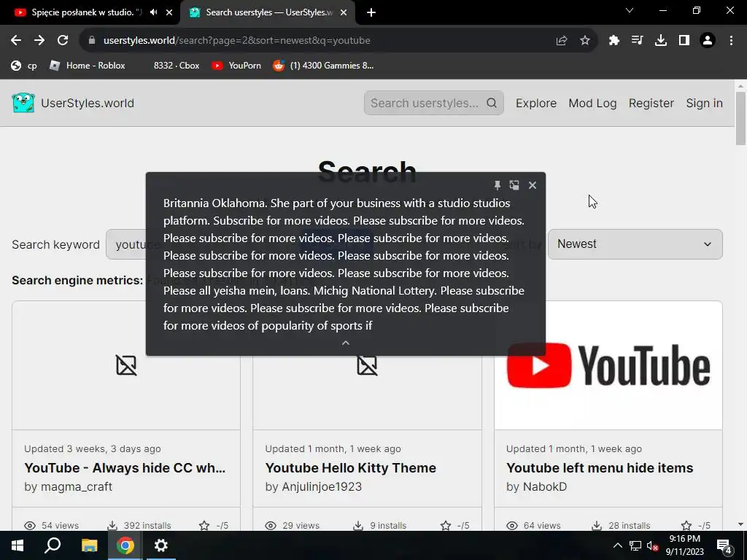Click author magma_craft
747x560 pixels.
coord(76,486)
